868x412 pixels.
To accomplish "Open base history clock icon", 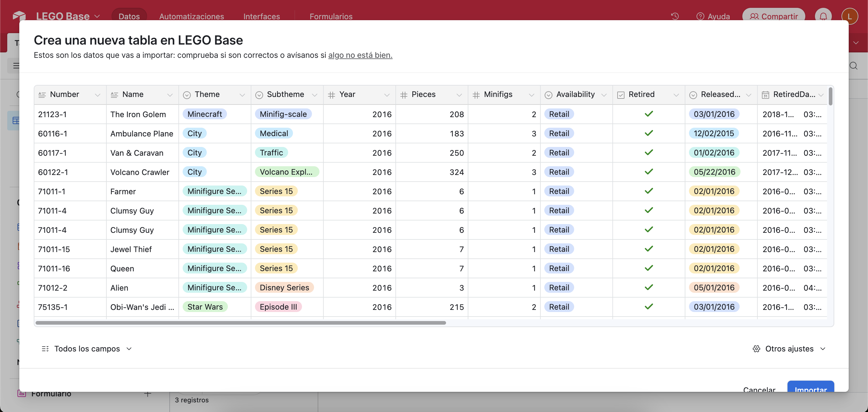I will pyautogui.click(x=675, y=16).
